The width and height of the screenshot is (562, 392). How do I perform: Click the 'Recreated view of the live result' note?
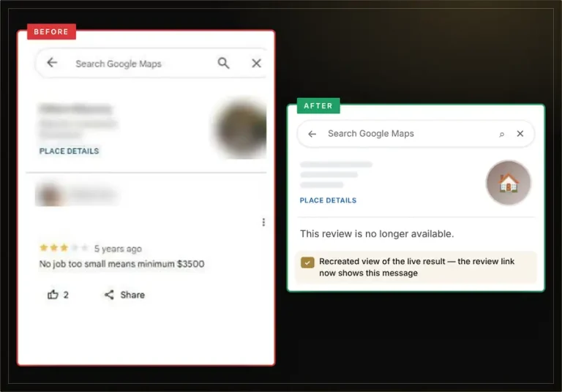tap(417, 267)
